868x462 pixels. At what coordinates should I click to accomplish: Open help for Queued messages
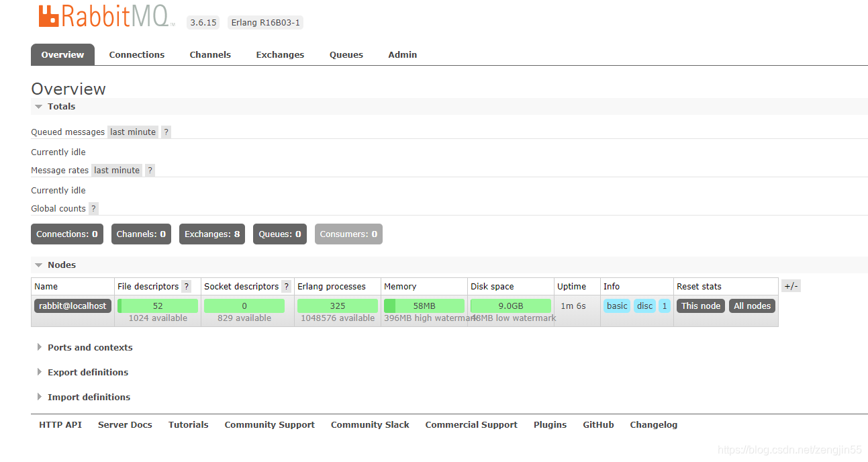click(166, 132)
